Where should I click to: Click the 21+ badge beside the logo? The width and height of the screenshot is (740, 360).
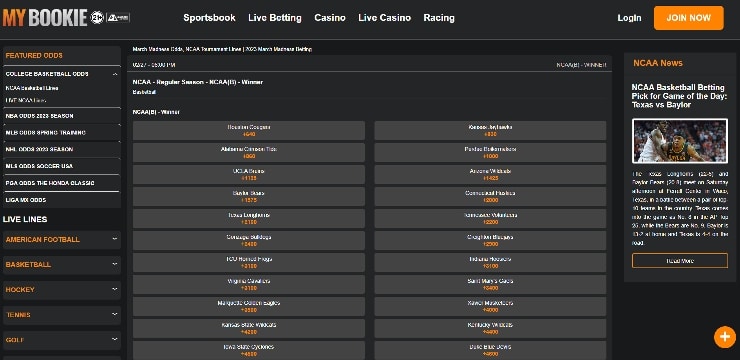point(97,18)
